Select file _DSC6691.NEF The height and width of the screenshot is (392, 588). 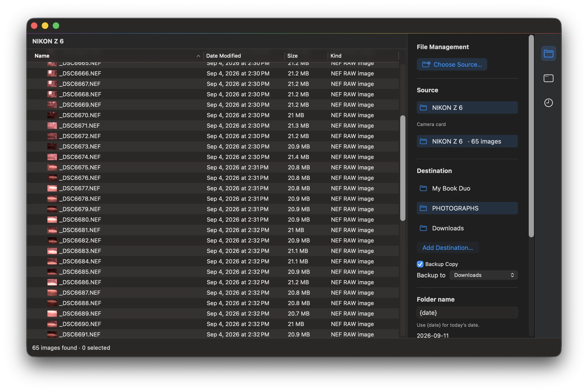click(213, 334)
